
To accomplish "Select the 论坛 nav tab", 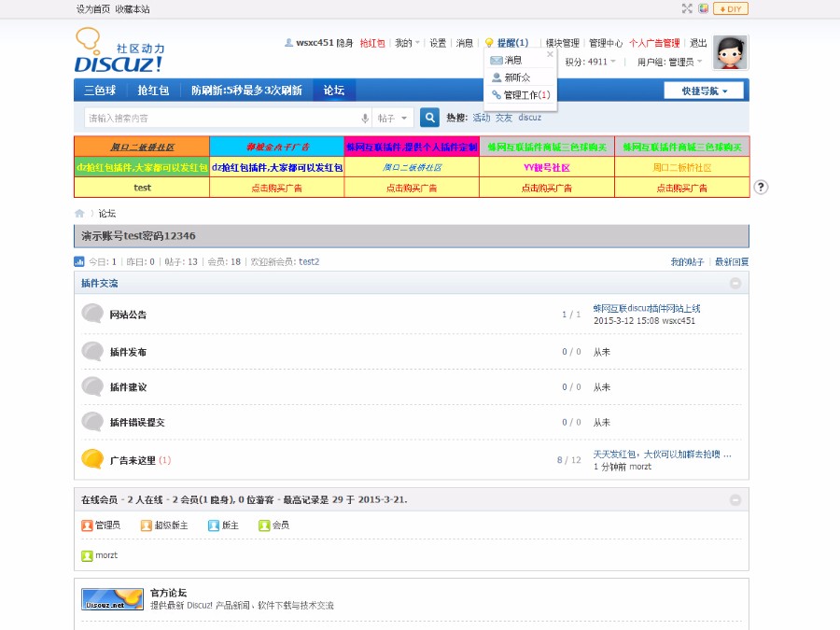I will click(x=334, y=90).
